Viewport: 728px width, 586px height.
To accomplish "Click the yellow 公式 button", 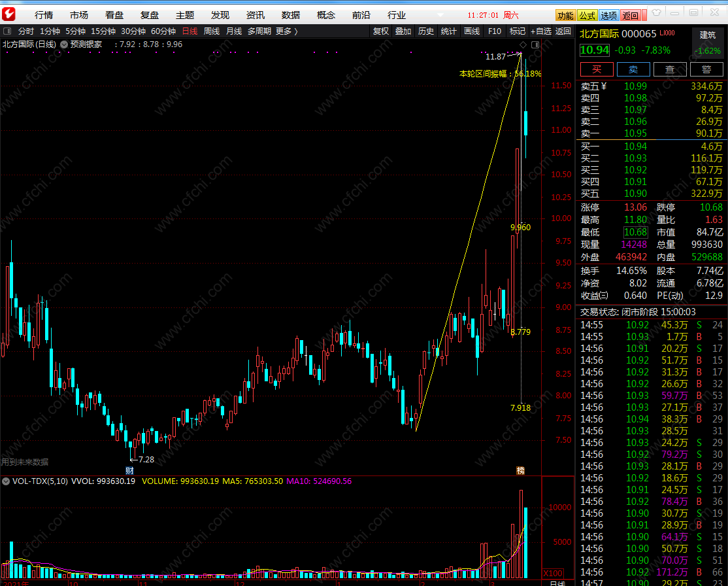I will (x=587, y=15).
